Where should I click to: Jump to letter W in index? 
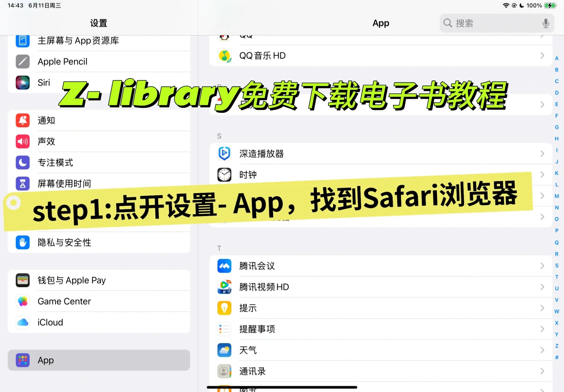tap(557, 311)
